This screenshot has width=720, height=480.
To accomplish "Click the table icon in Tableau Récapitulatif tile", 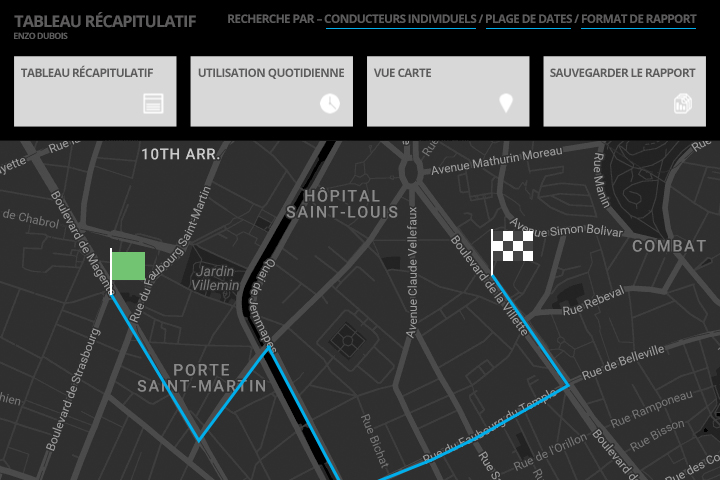I will tap(153, 103).
